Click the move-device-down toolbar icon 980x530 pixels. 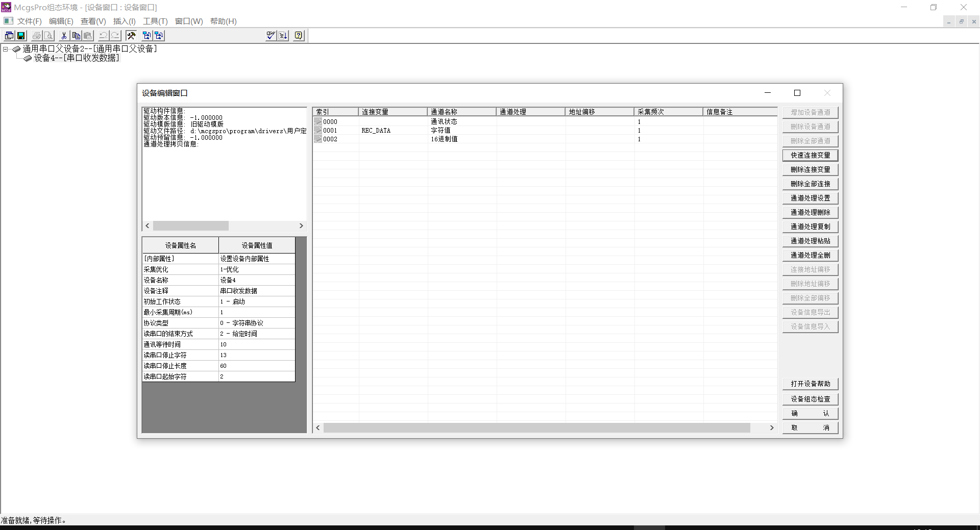click(159, 35)
